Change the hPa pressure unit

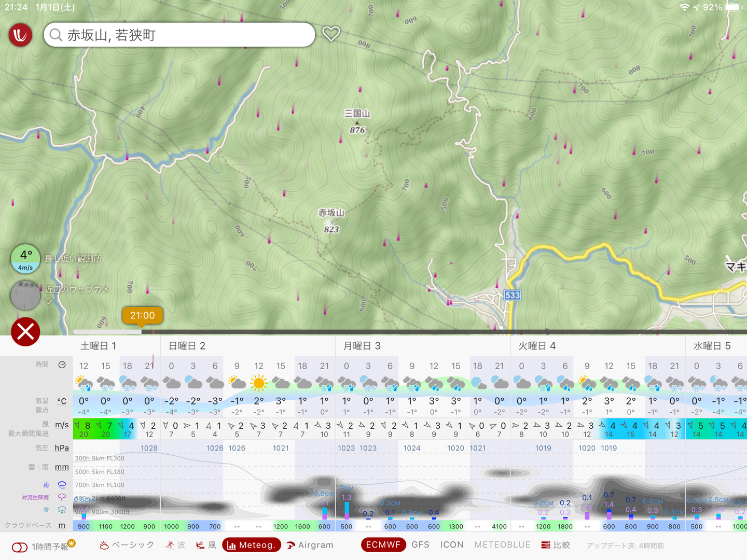[62, 448]
